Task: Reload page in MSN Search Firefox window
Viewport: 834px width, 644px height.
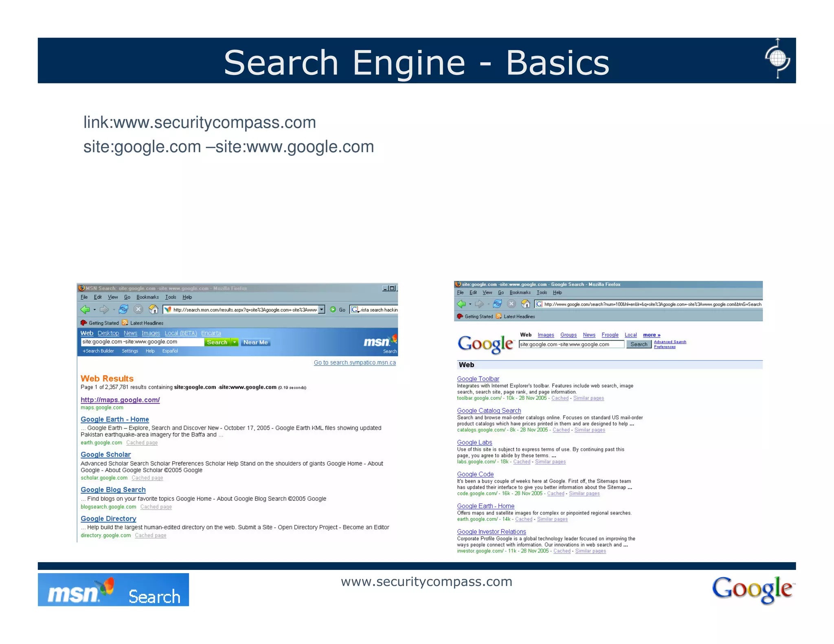Action: [123, 310]
